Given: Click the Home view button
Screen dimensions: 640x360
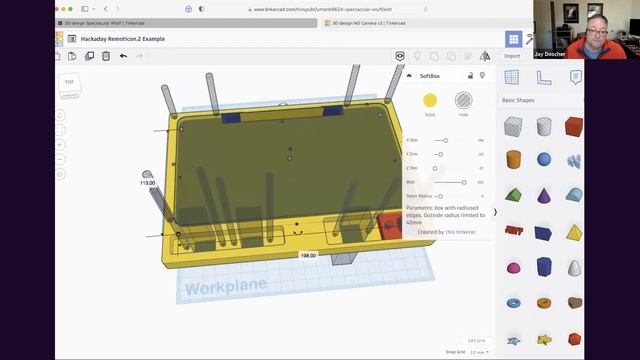Looking at the screenshot, I should point(60,116).
